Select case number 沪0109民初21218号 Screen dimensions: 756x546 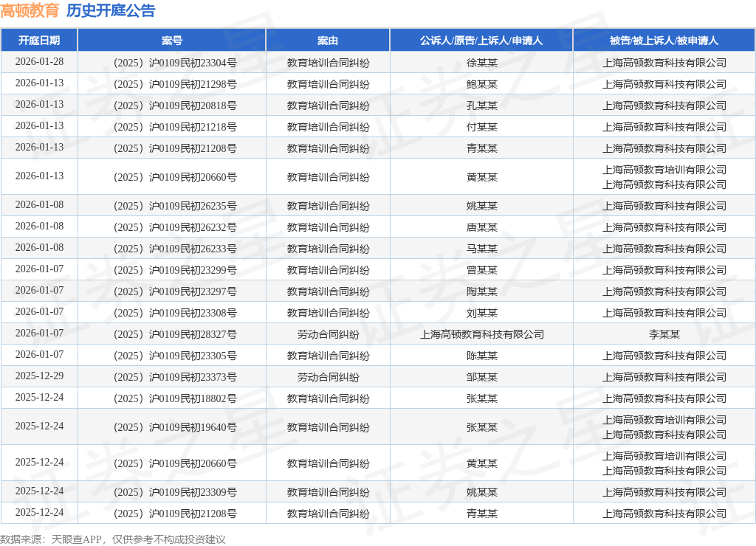[x=175, y=127]
